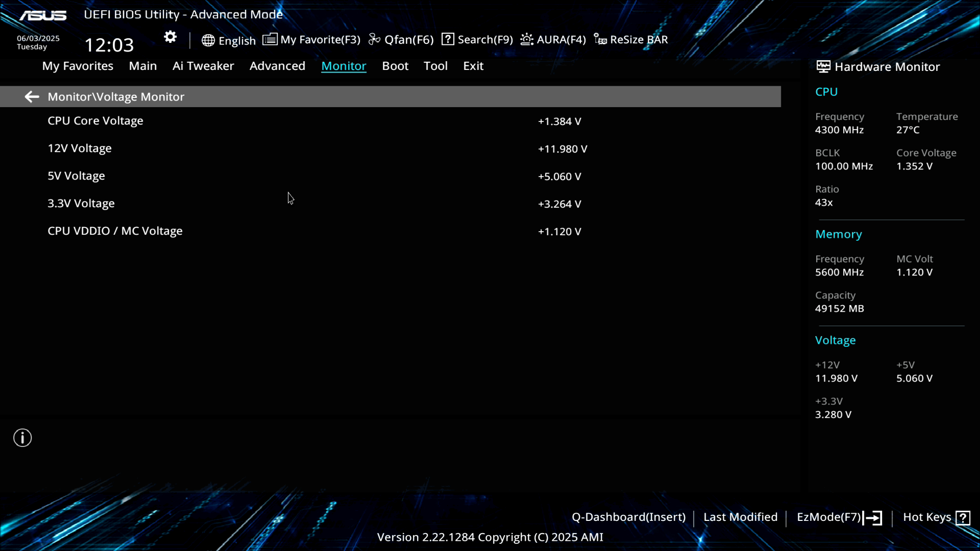Click Last Modified button
This screenshot has width=980, height=551.
740,517
